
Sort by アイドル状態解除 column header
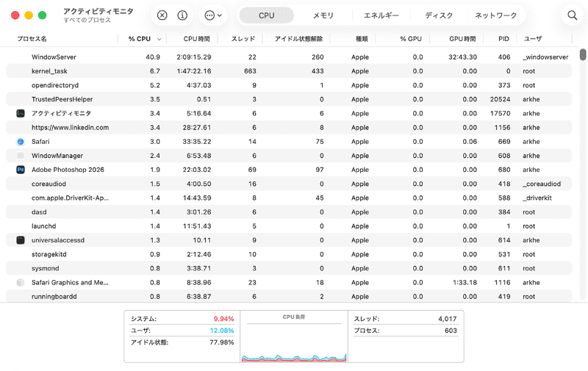[x=298, y=39]
